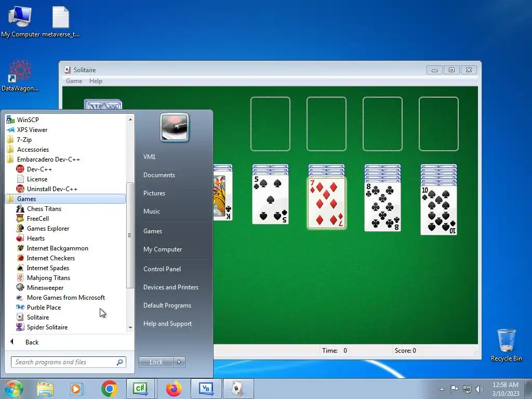The width and height of the screenshot is (532, 399).
Task: Open Documents from Start menu
Action: pos(159,175)
